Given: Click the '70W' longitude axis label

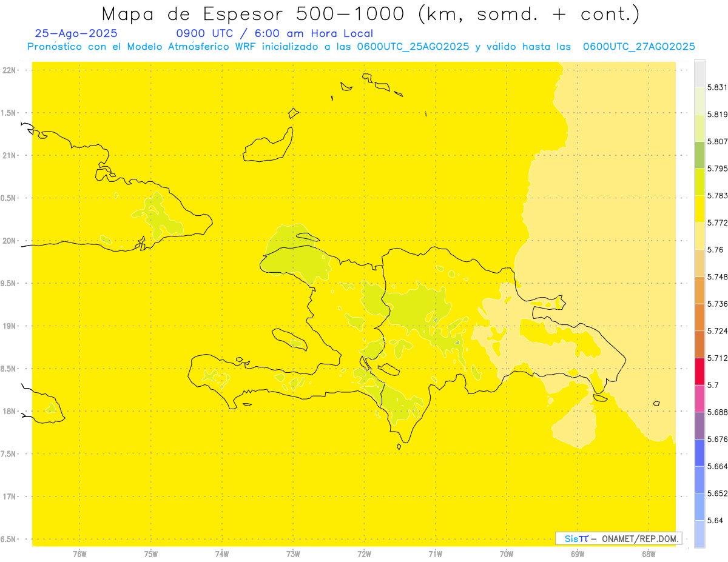Looking at the screenshot, I should (507, 554).
